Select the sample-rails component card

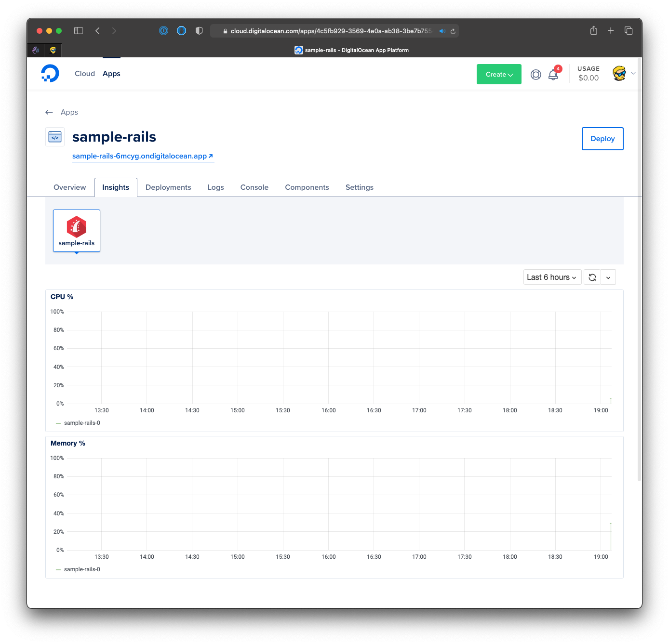(x=77, y=231)
